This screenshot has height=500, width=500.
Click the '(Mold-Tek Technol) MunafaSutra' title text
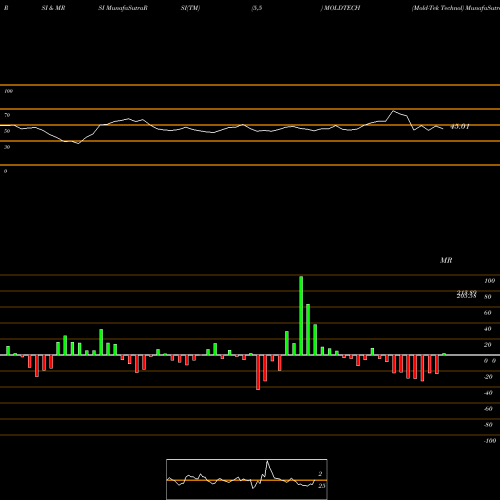point(456,8)
